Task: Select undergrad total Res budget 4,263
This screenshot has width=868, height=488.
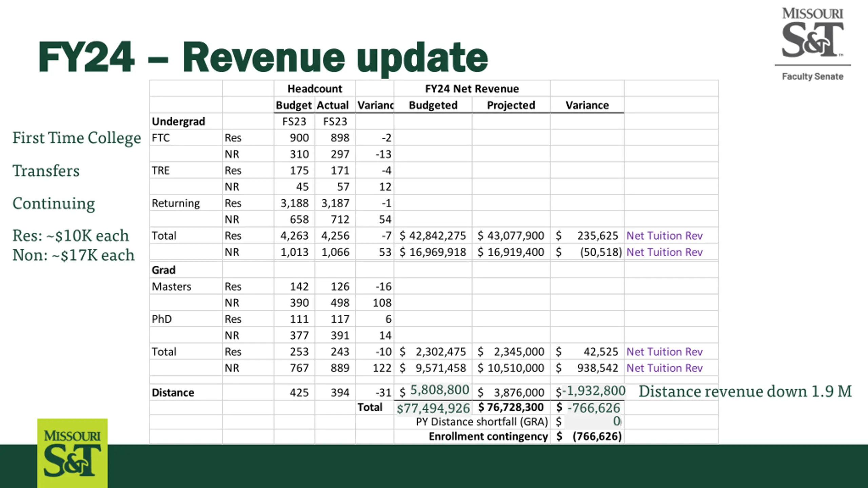Action: click(294, 236)
